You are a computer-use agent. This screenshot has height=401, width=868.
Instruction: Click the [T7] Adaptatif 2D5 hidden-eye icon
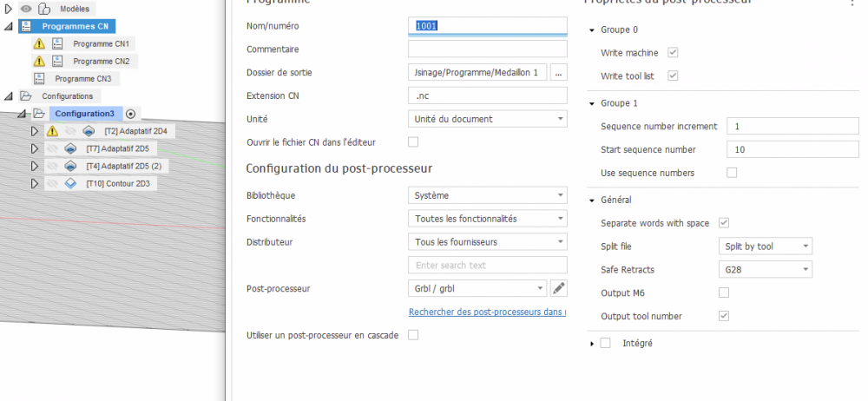(53, 148)
